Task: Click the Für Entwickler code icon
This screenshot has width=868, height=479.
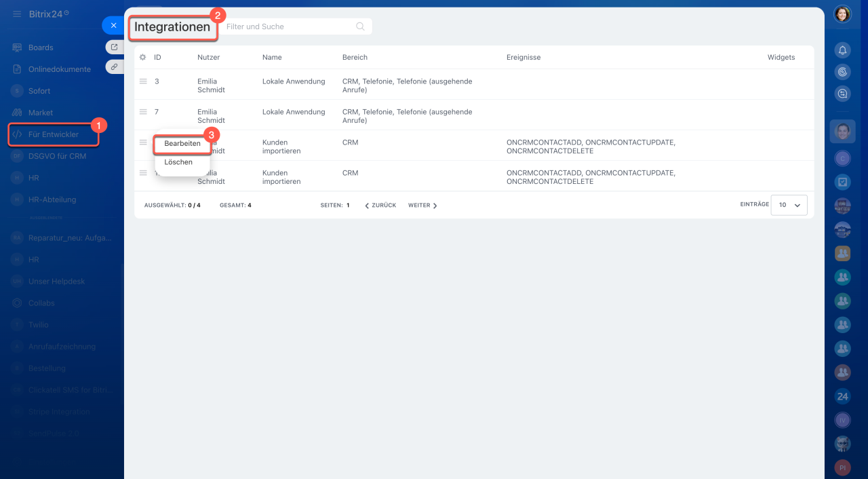Action: click(17, 134)
